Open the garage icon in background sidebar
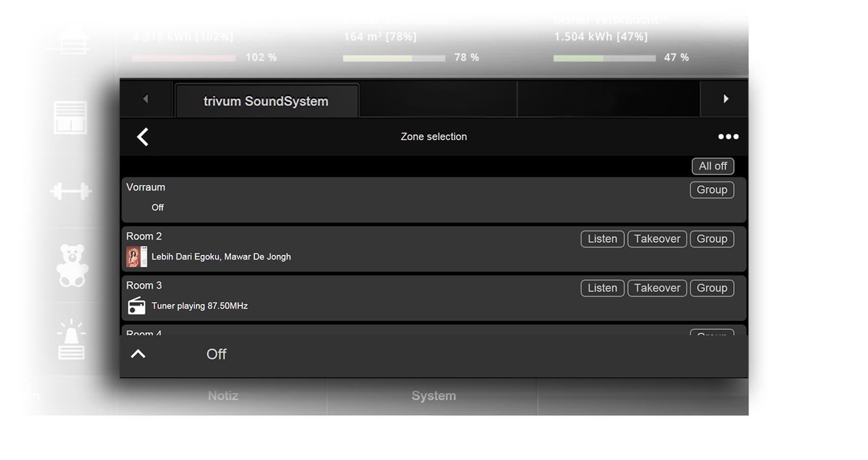This screenshot has width=868, height=460. tap(74, 40)
